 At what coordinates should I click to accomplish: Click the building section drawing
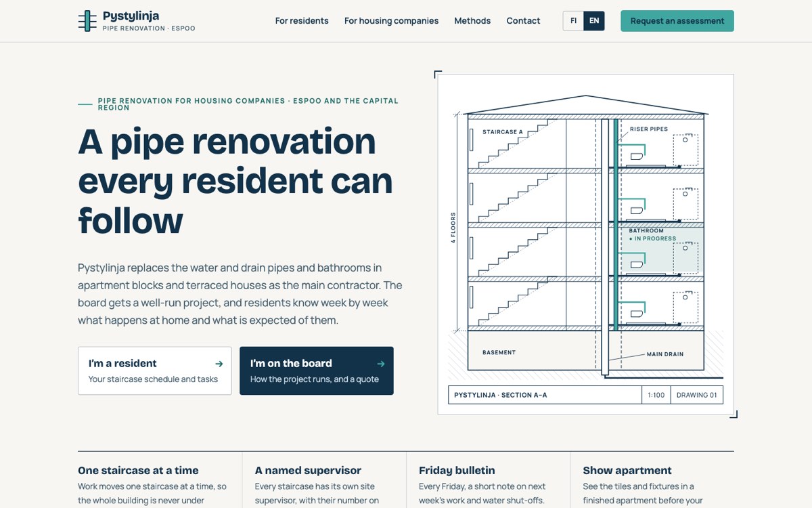586,245
